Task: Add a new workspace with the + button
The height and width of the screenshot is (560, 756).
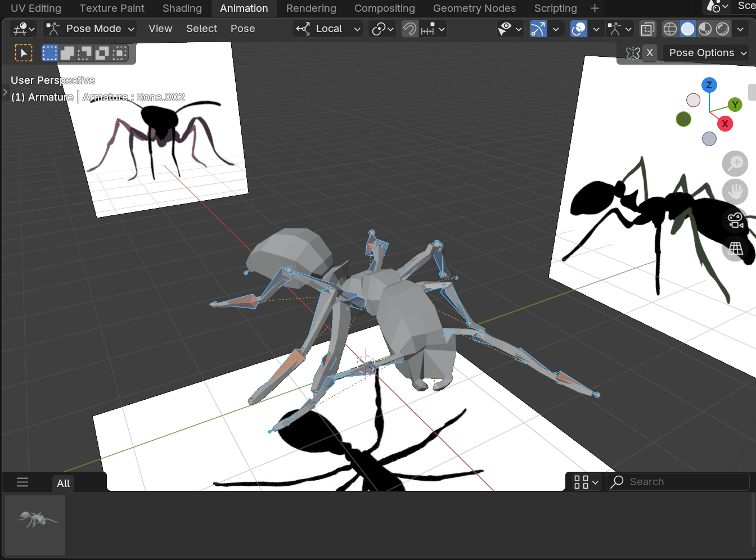Action: (x=595, y=8)
